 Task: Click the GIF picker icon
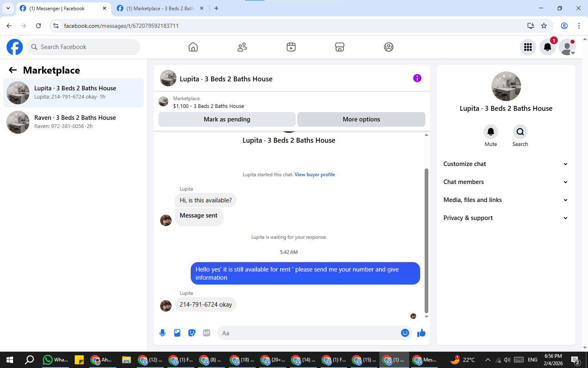(x=207, y=333)
